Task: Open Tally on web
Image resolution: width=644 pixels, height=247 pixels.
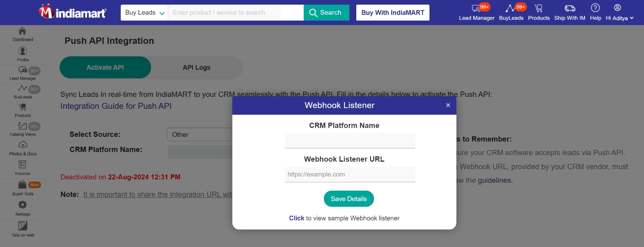Action: click(23, 229)
